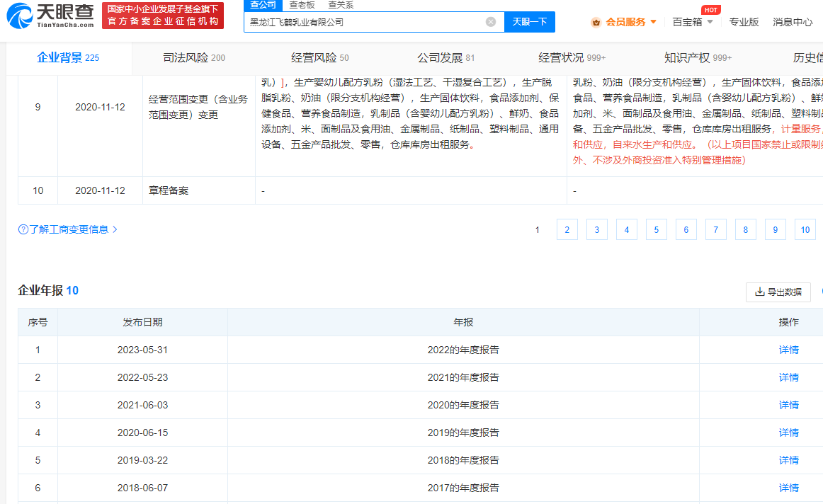Click the 了解工商变更信息 link
This screenshot has height=504, width=823.
pos(69,229)
